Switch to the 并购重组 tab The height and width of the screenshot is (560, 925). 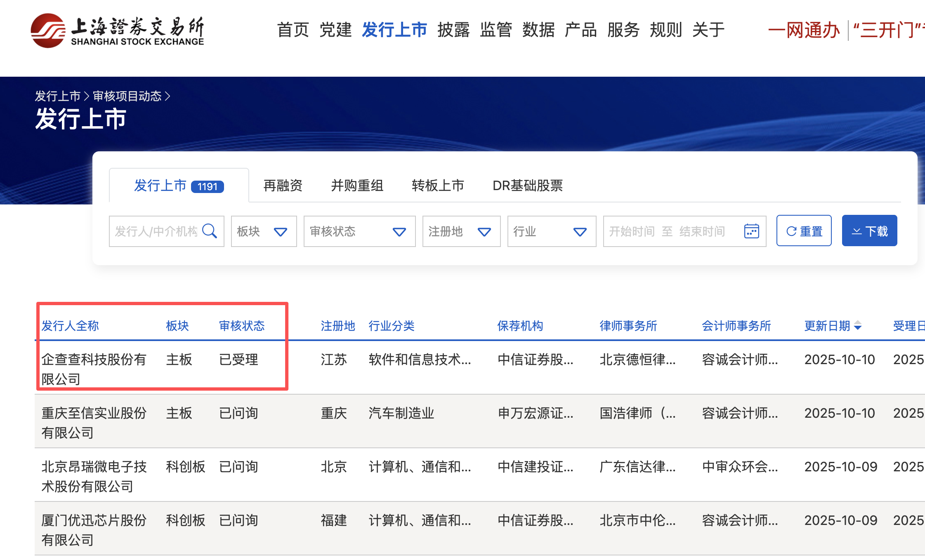click(357, 186)
